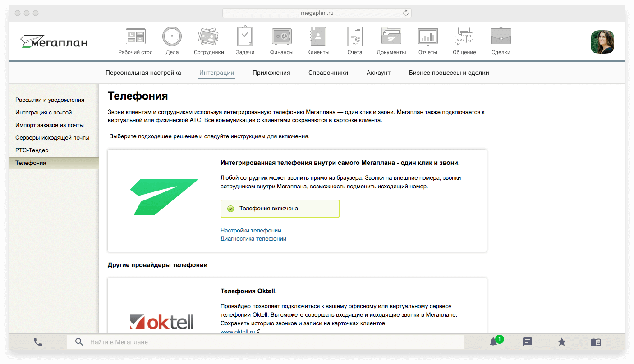
Task: Select the Интеграции tab
Action: [x=217, y=73]
